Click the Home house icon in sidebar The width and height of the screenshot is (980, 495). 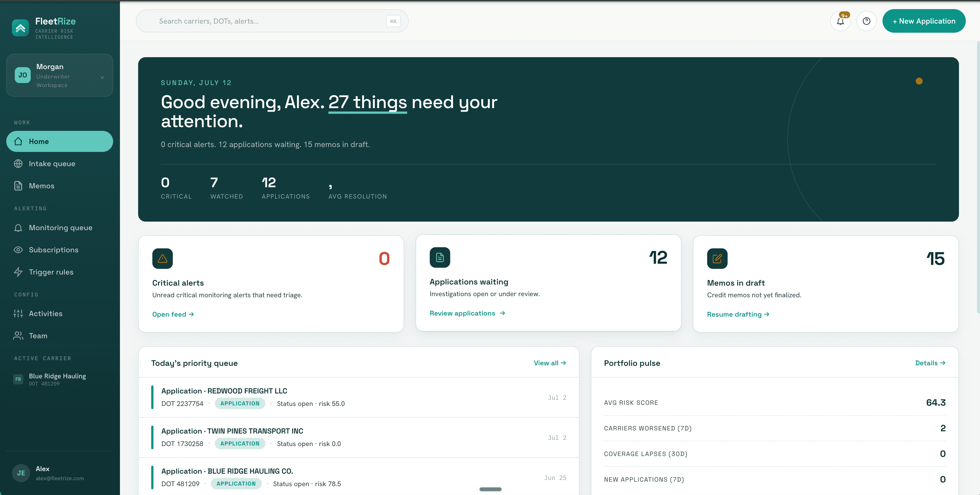tap(18, 141)
